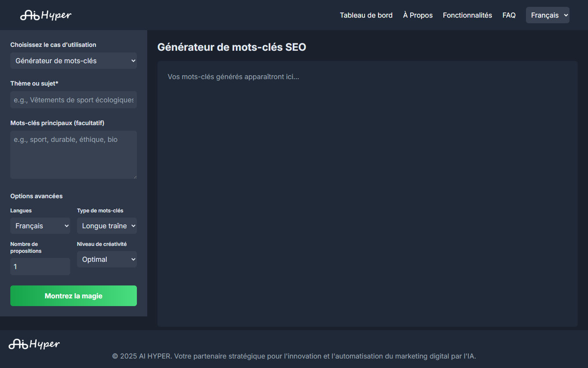Click the Nombre de propositions field

[x=40, y=267]
